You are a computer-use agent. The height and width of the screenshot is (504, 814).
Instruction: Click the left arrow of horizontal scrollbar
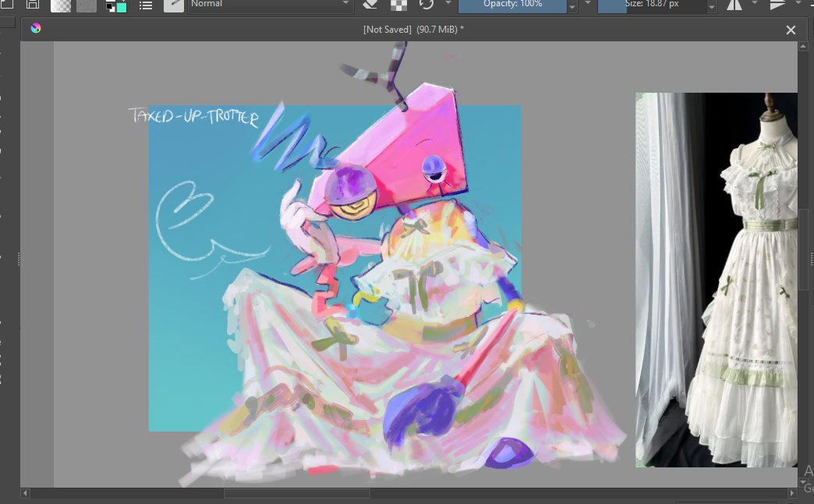[x=26, y=493]
